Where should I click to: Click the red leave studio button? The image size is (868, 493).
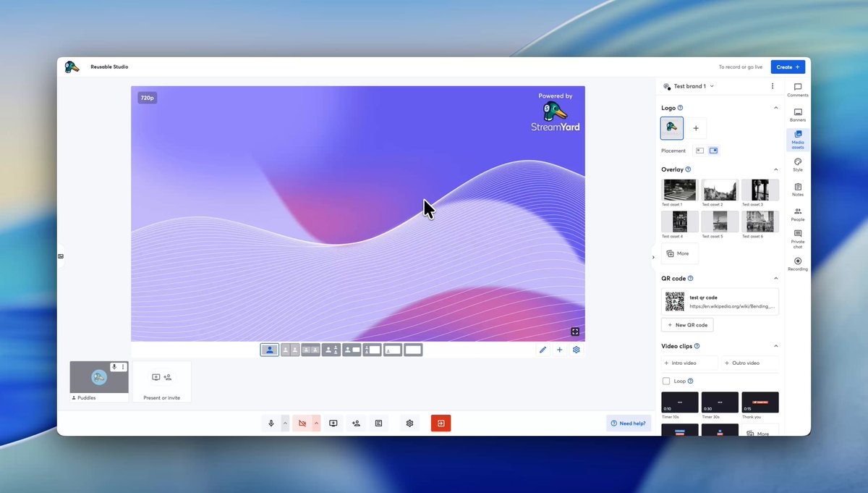click(441, 424)
